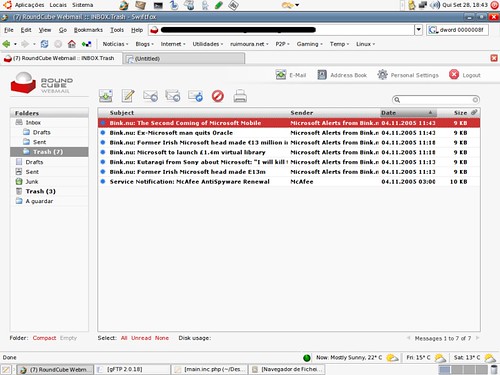Click the clear search icon
Image resolution: width=500 pixels, height=375 pixels.
click(x=475, y=100)
